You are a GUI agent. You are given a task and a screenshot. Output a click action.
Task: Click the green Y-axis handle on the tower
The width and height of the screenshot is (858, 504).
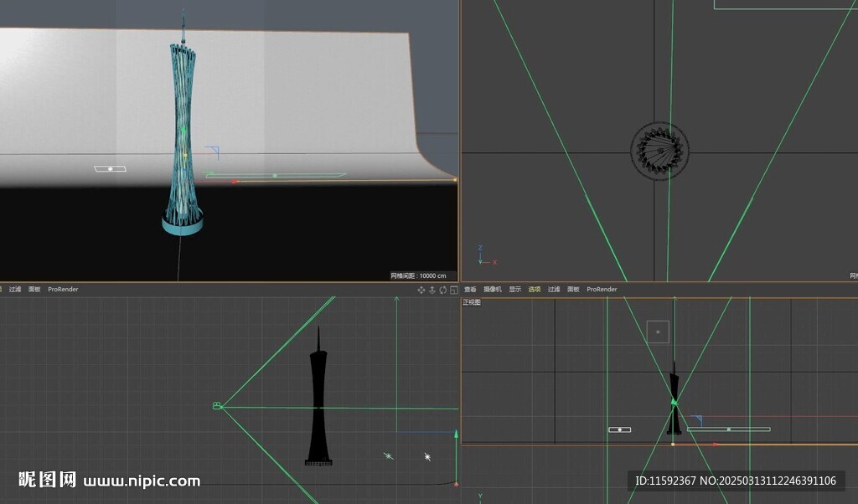pyautogui.click(x=183, y=130)
